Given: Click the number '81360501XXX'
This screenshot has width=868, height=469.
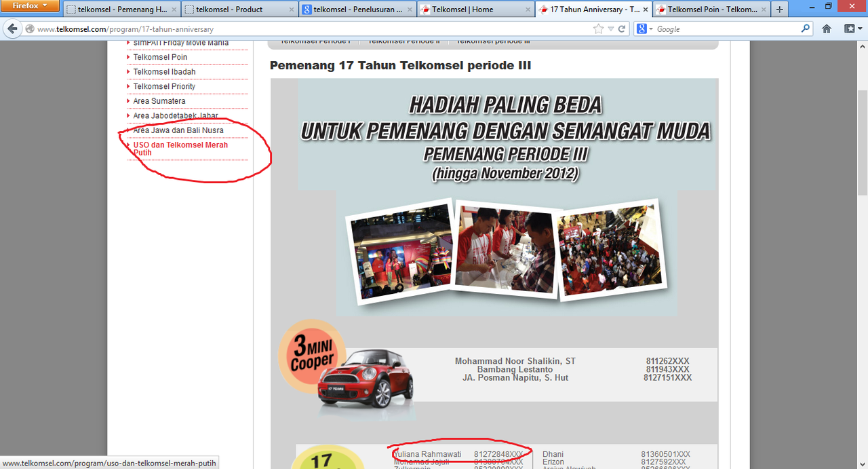Looking at the screenshot, I should pos(666,454).
